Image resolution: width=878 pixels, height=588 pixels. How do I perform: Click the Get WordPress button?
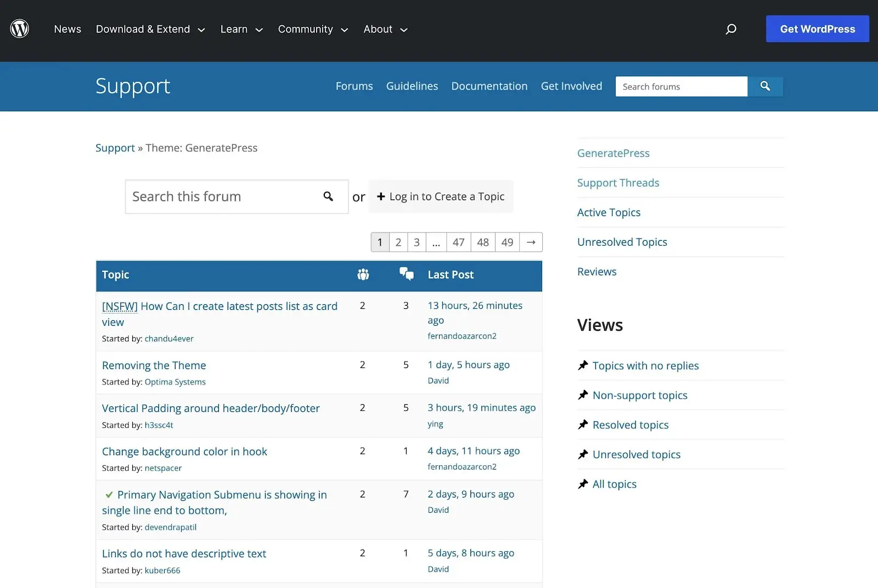click(x=818, y=29)
